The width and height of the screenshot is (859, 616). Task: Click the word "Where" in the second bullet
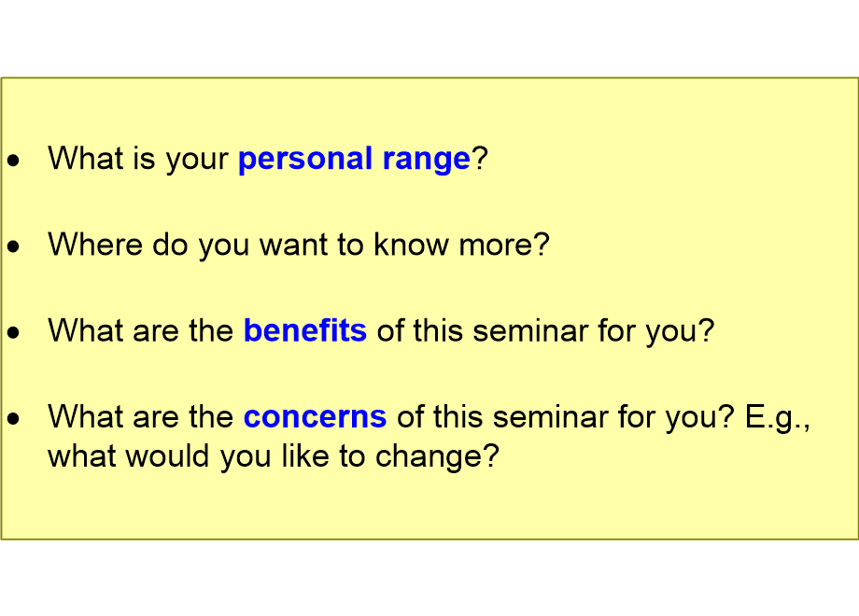click(91, 245)
